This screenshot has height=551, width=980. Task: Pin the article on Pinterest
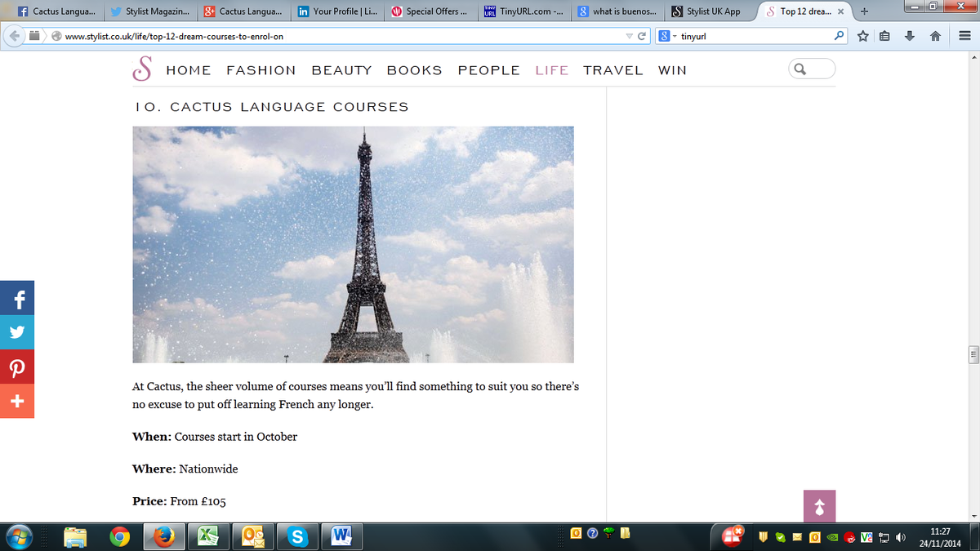[x=17, y=367]
